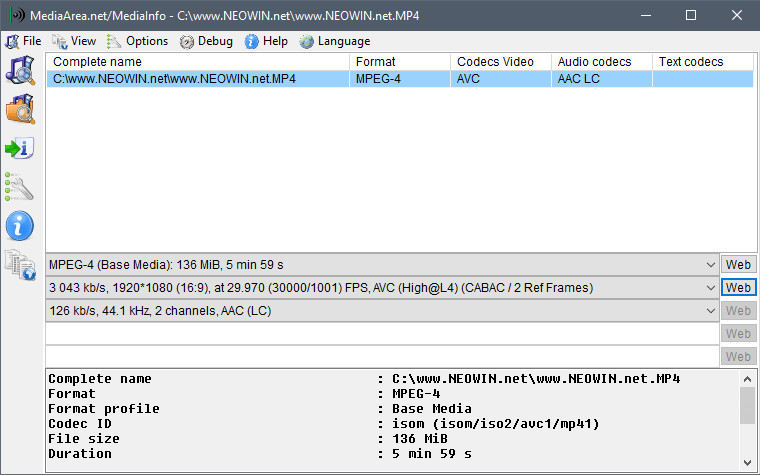760x475 pixels.
Task: Click the blue About info icon in sidebar
Action: click(x=20, y=226)
